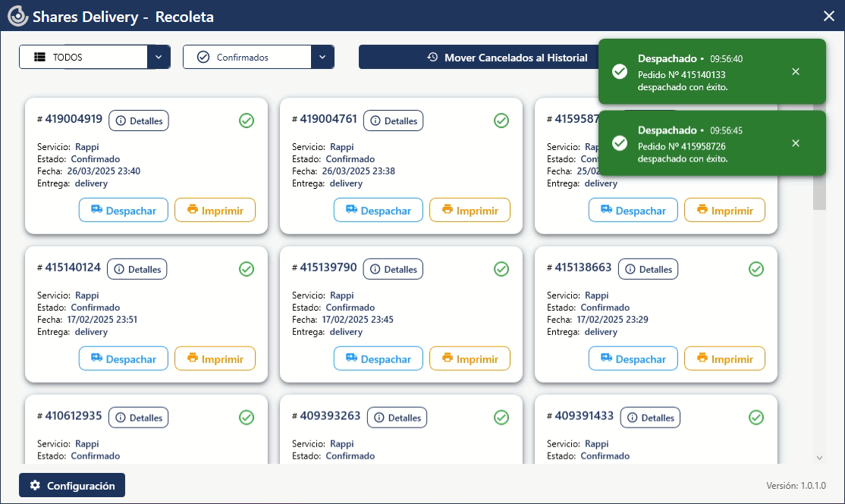Select order number 419004919 text
Screen dimensions: 845x504
click(74, 119)
